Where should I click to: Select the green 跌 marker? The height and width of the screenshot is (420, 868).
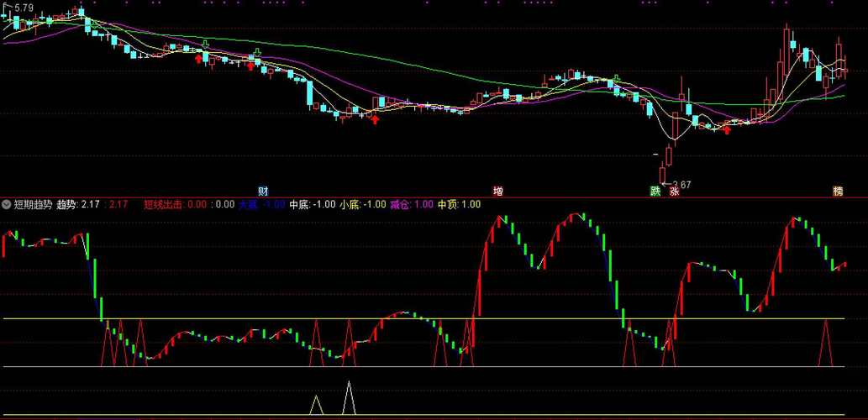(x=655, y=191)
